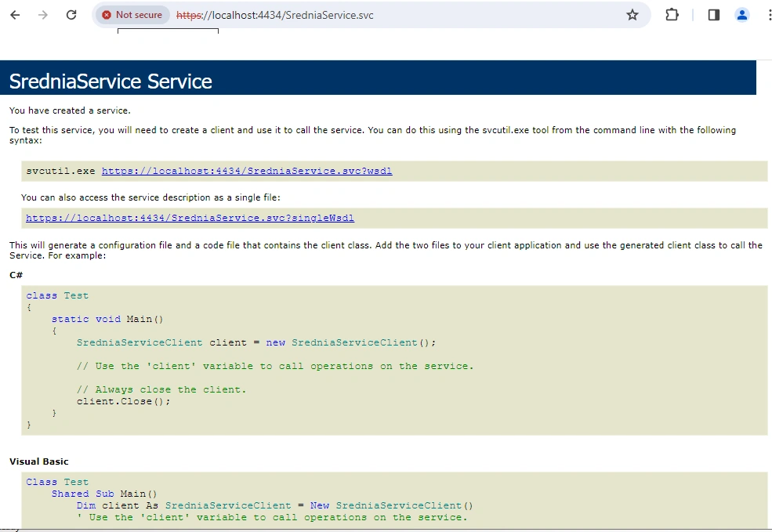This screenshot has height=532, width=772.
Task: Click the Not secure warning badge
Action: tap(132, 15)
